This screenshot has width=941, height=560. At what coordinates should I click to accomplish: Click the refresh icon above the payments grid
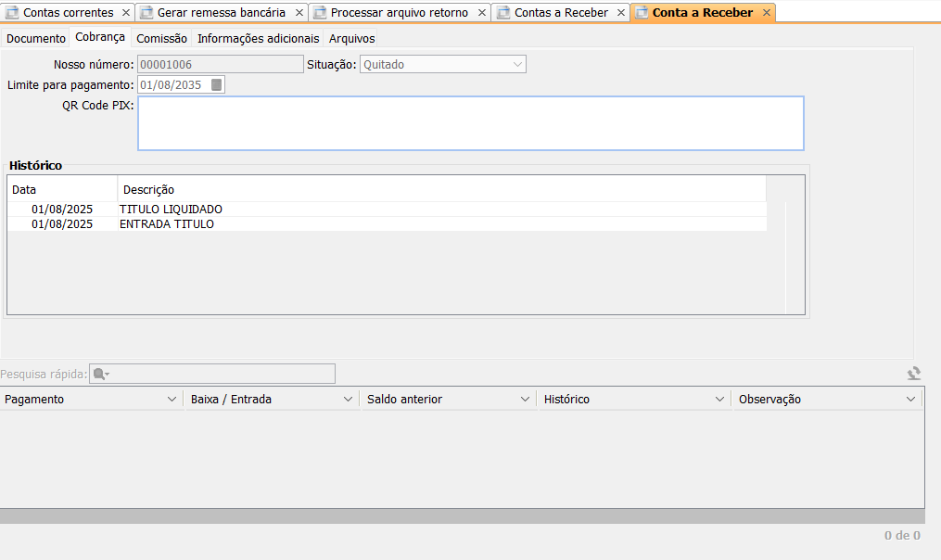point(914,374)
